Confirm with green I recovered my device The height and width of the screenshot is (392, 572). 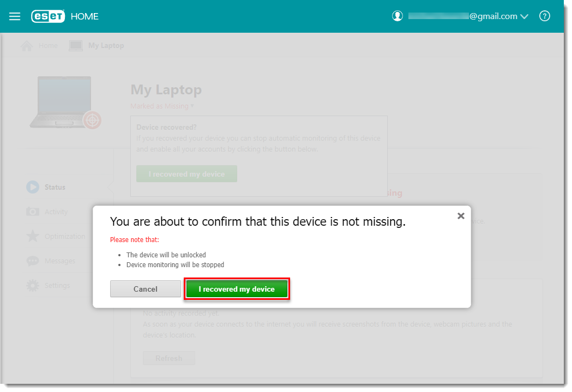(237, 289)
